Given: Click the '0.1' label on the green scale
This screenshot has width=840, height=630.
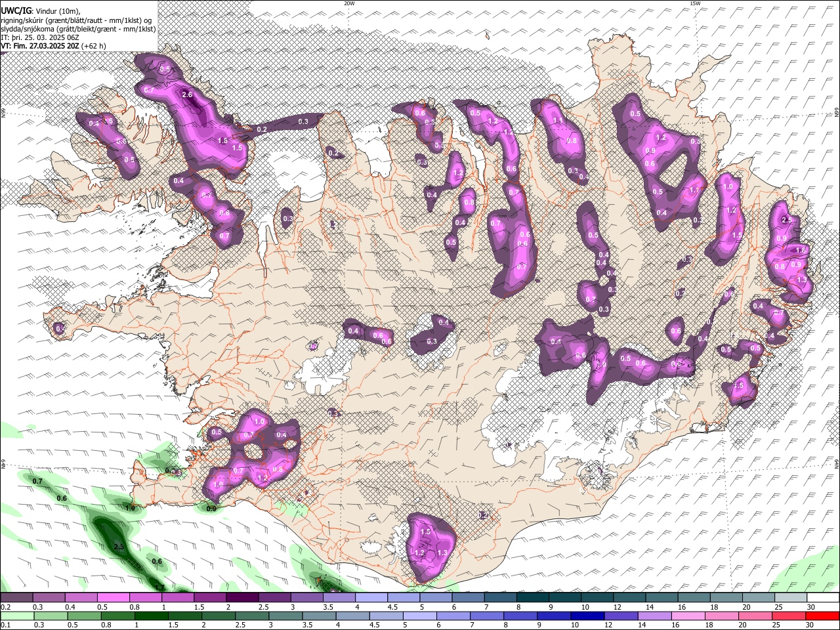Looking at the screenshot, I should (x=5, y=625).
